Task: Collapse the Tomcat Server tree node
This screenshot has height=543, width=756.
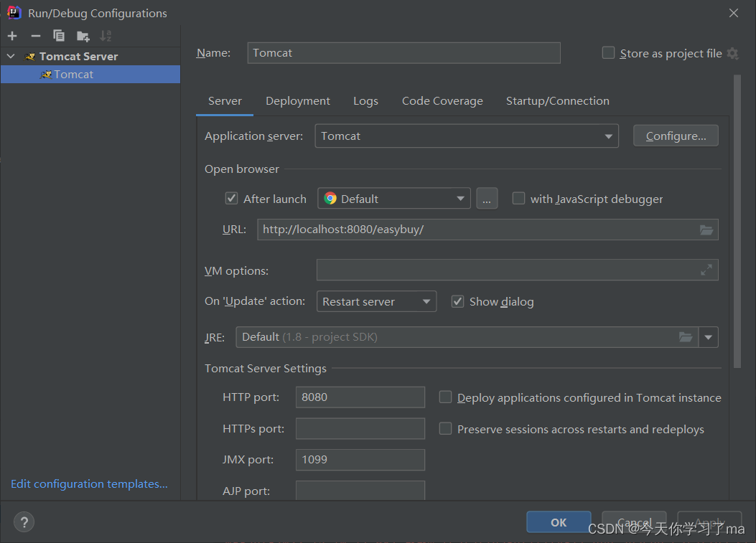Action: (x=10, y=55)
